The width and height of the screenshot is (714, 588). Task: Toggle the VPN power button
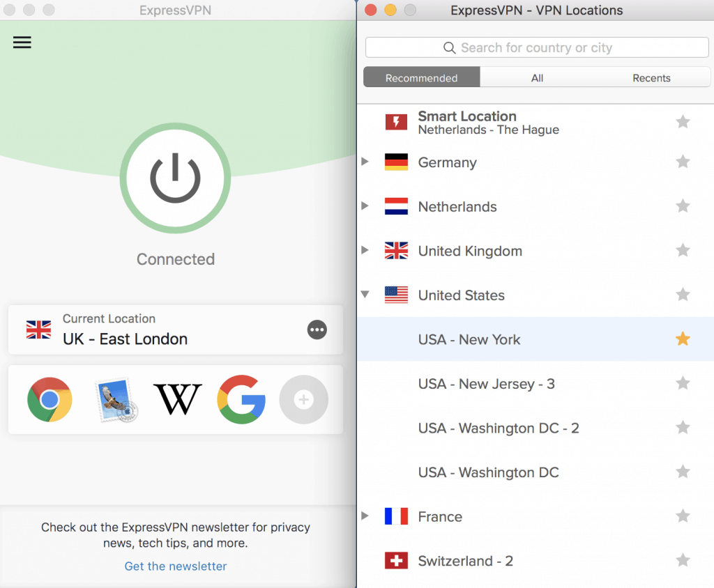(175, 178)
